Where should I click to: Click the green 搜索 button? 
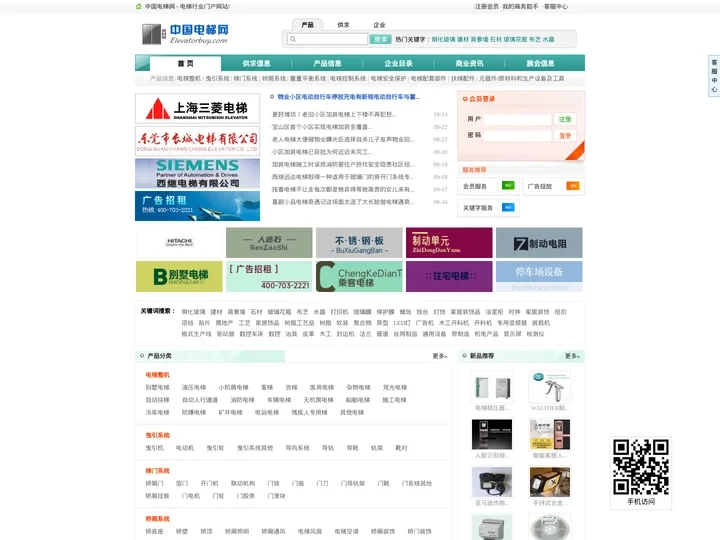point(380,39)
